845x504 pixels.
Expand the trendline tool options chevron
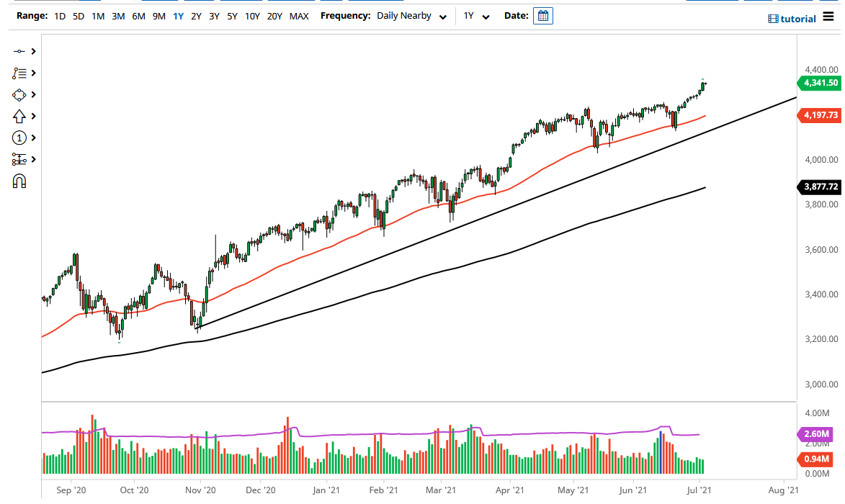(x=32, y=51)
